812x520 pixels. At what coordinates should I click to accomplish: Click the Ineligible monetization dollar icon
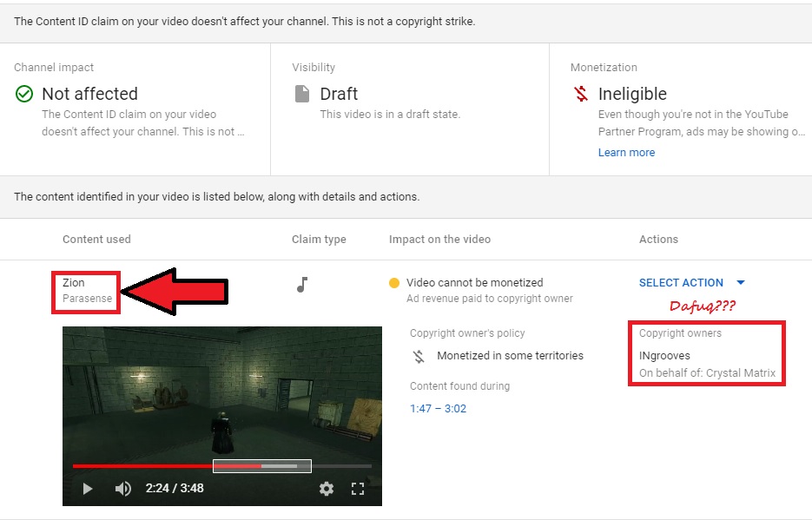click(x=581, y=94)
